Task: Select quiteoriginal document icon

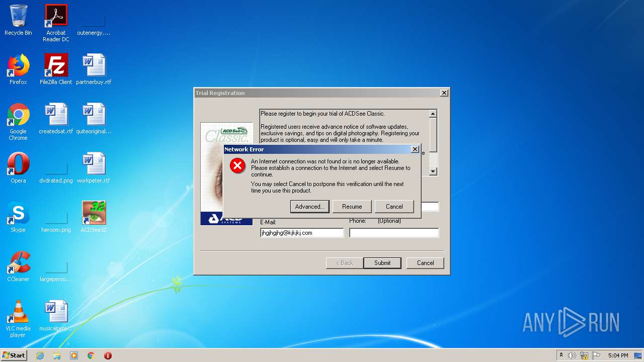Action: (94, 119)
